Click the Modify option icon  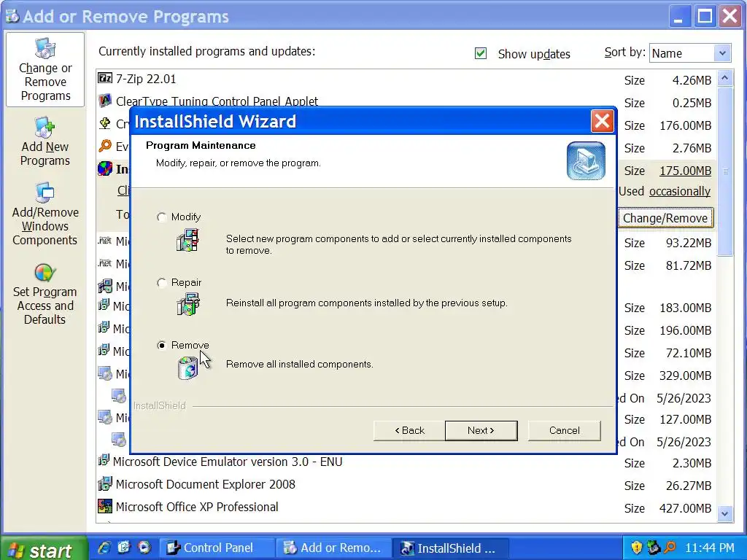187,239
